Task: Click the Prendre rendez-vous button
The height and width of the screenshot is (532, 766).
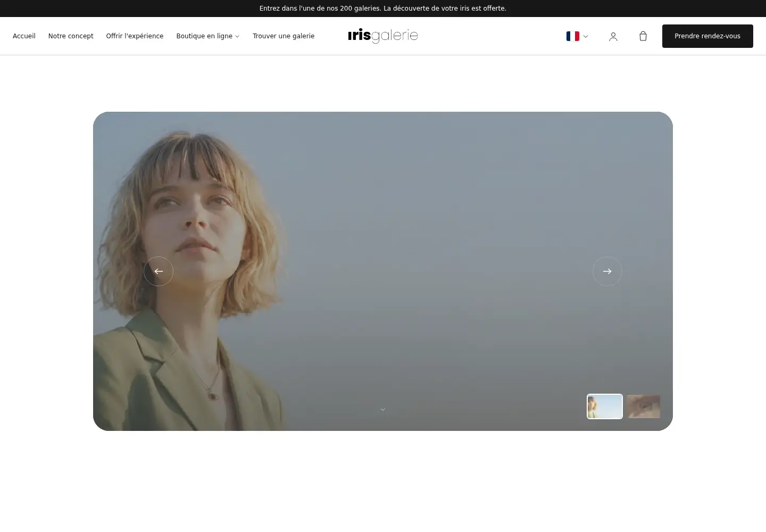Action: click(707, 36)
